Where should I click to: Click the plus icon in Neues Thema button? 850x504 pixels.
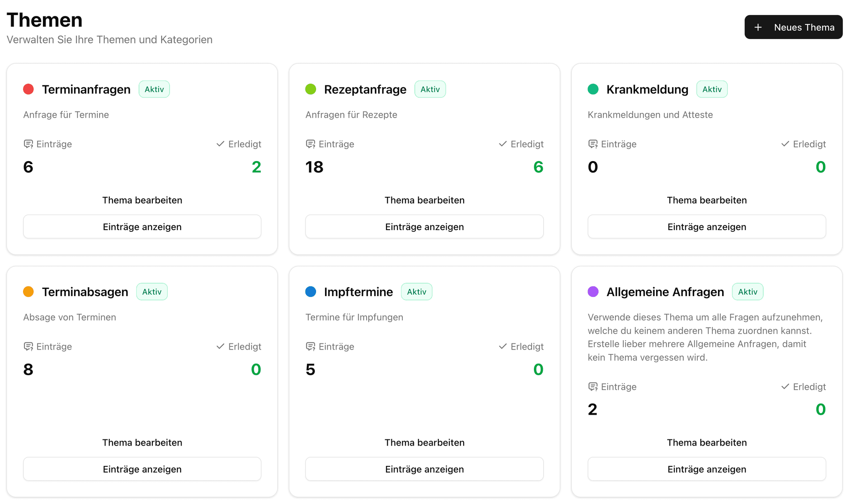click(758, 27)
